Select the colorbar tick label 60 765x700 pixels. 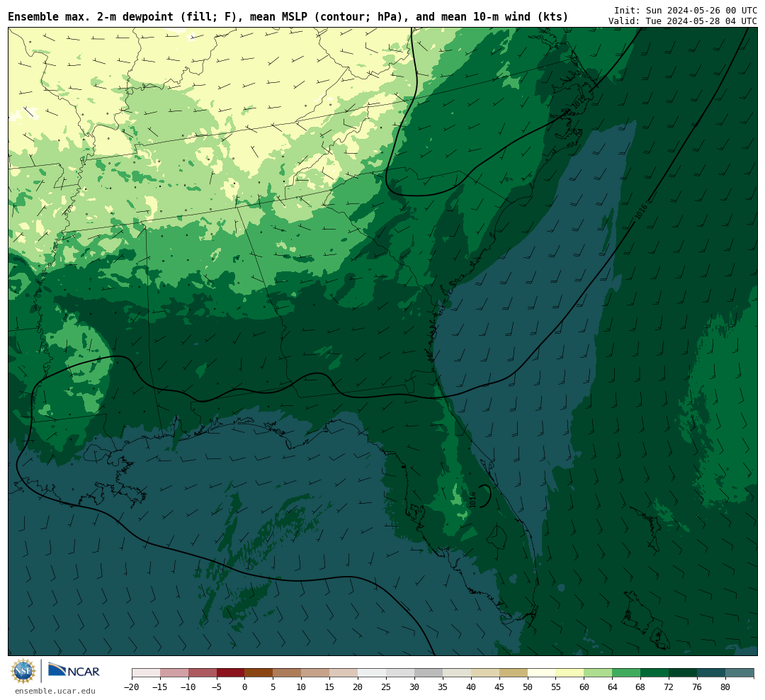(584, 687)
